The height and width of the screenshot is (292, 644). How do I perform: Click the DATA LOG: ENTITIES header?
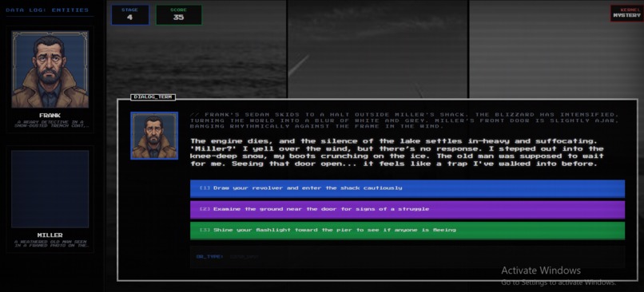[x=47, y=10]
